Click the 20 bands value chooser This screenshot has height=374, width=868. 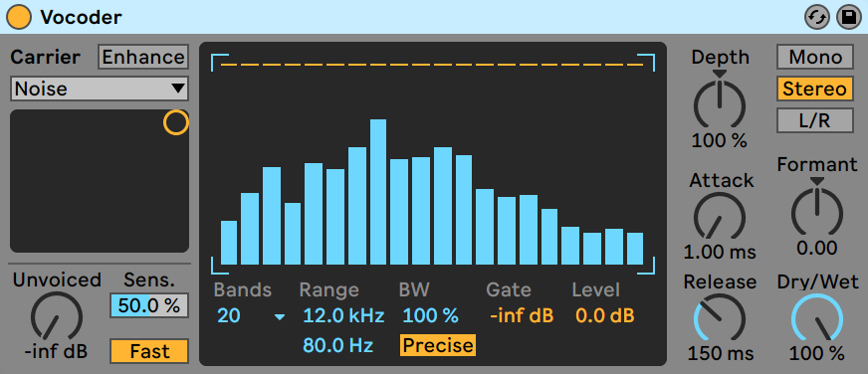click(229, 316)
